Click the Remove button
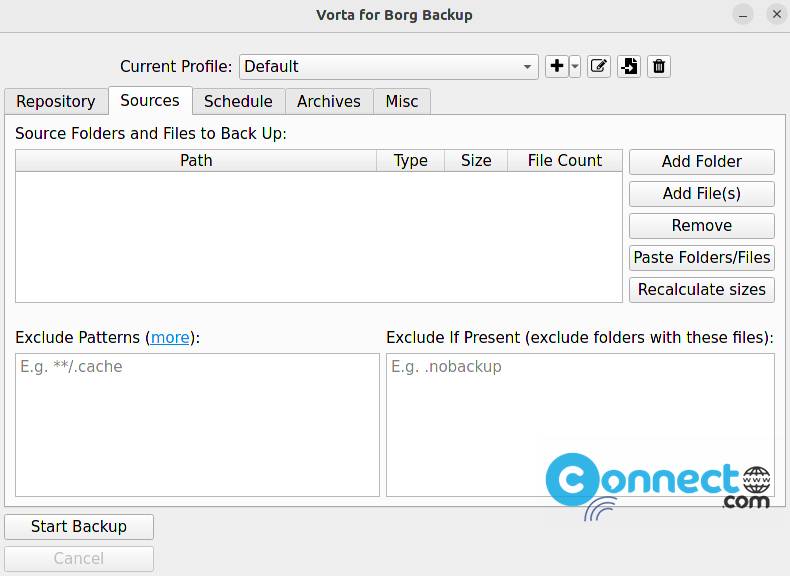 (701, 225)
